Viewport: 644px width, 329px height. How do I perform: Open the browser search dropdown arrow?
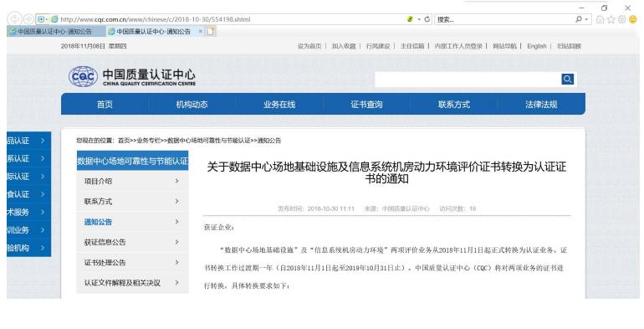click(586, 19)
